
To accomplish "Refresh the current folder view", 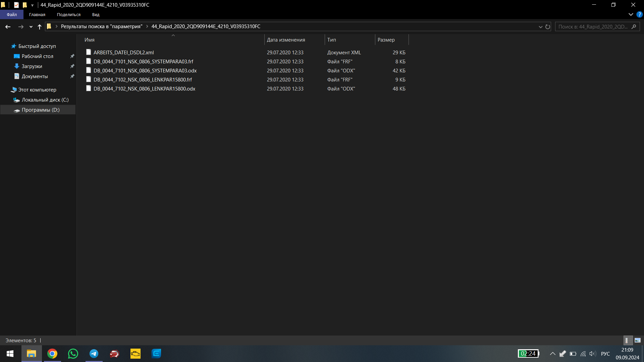I will (548, 26).
